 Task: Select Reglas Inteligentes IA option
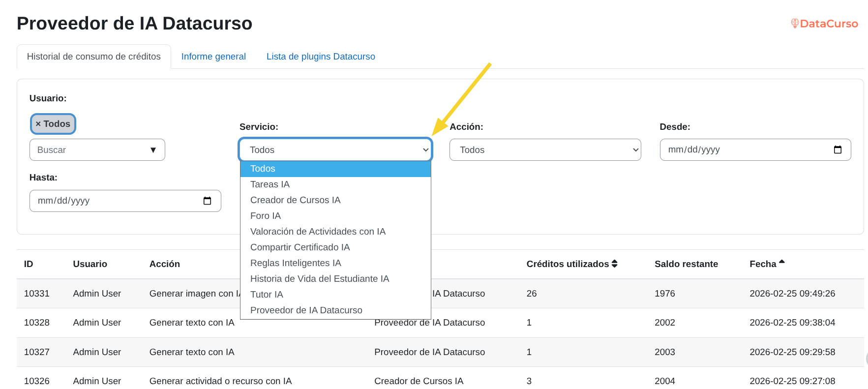[296, 263]
